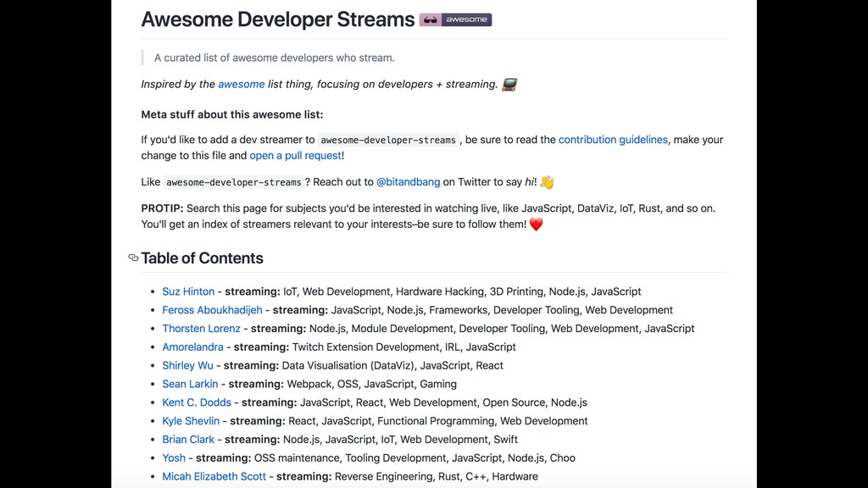The image size is (868, 488).
Task: Click the anchor link icon beside Table of Contents
Action: pos(133,258)
